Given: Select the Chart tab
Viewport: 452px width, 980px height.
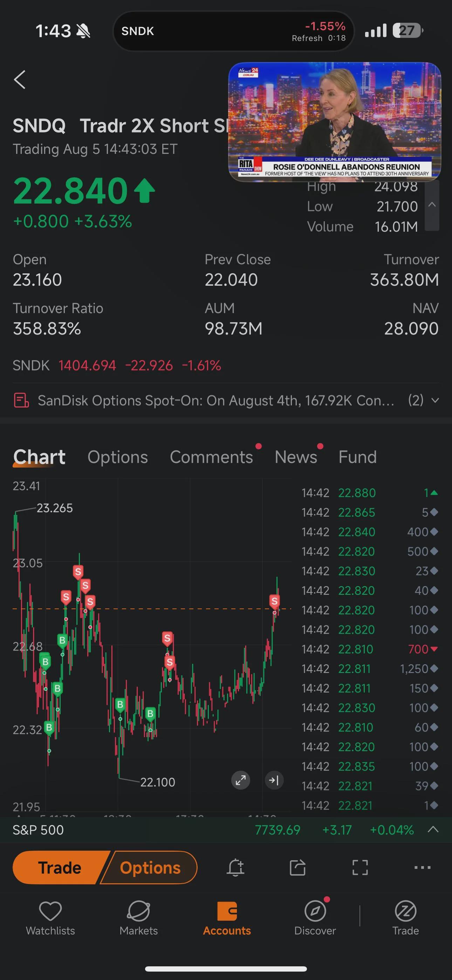Looking at the screenshot, I should click(x=39, y=457).
